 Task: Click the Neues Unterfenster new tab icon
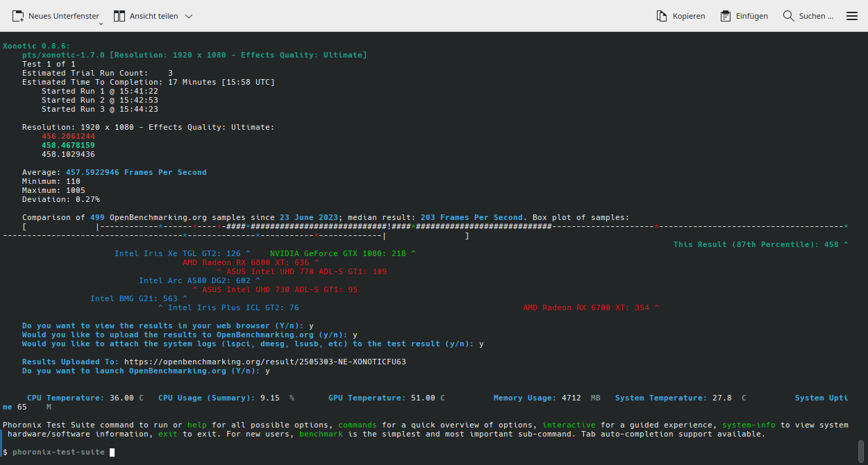(18, 15)
